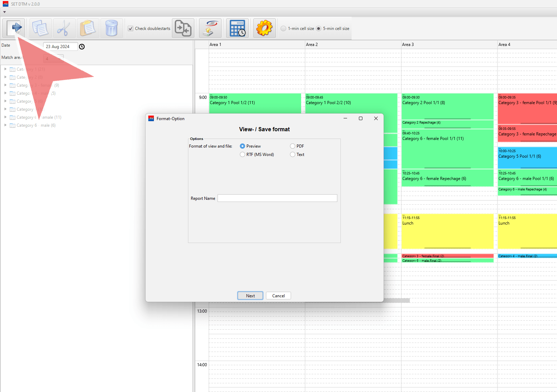Click the clock icon beside the date
The image size is (557, 392).
point(82,47)
